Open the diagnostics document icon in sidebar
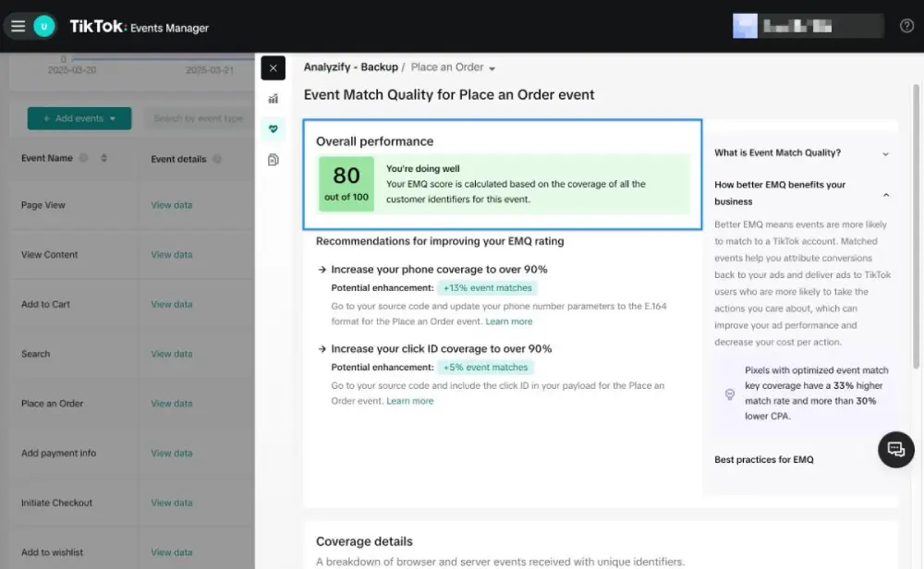924x569 pixels. (273, 159)
